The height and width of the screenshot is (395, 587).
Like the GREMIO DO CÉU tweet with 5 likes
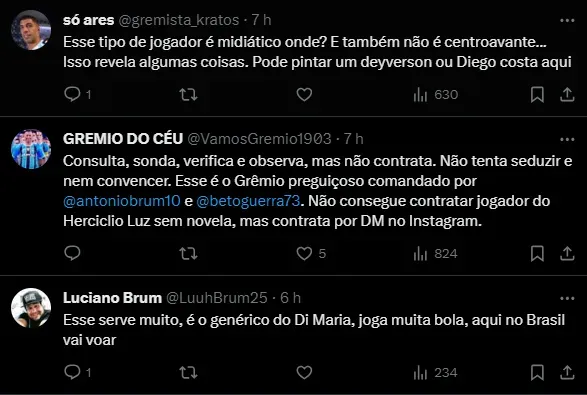point(311,253)
